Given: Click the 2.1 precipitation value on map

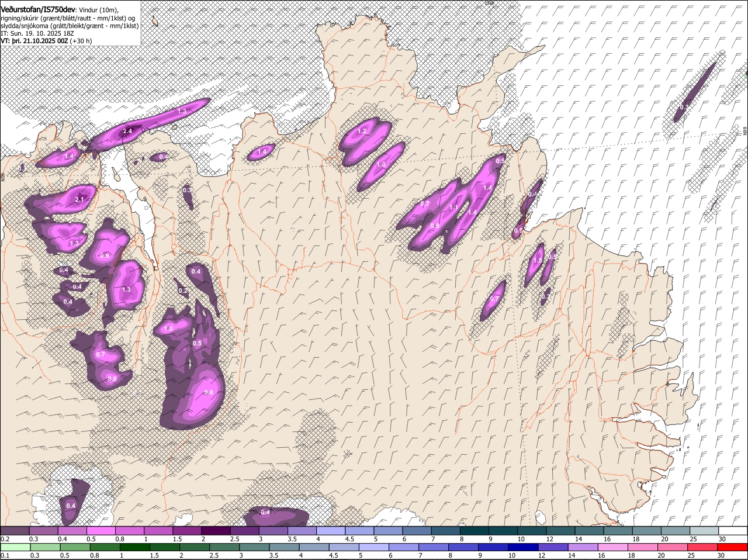Looking at the screenshot, I should 80,199.
